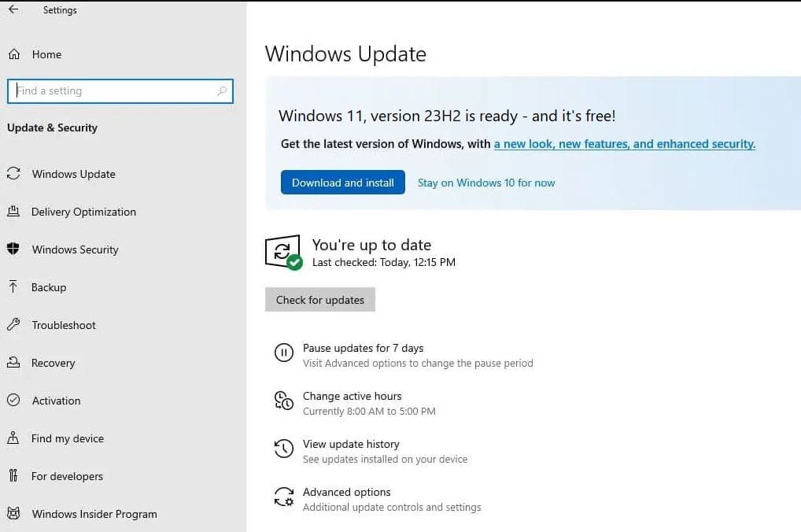Select Pause updates for 7 days
This screenshot has width=801, height=532.
(364, 348)
